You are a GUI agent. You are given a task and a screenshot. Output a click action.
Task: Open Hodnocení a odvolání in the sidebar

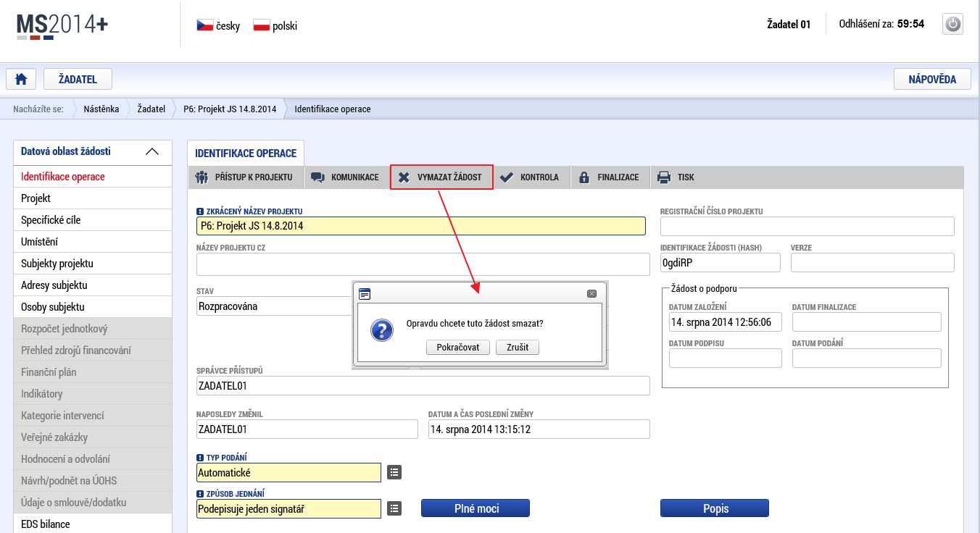pyautogui.click(x=93, y=459)
